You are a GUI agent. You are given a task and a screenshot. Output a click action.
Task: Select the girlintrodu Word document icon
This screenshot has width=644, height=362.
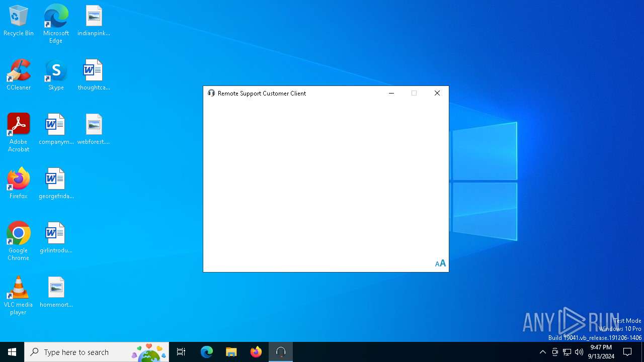(56, 238)
